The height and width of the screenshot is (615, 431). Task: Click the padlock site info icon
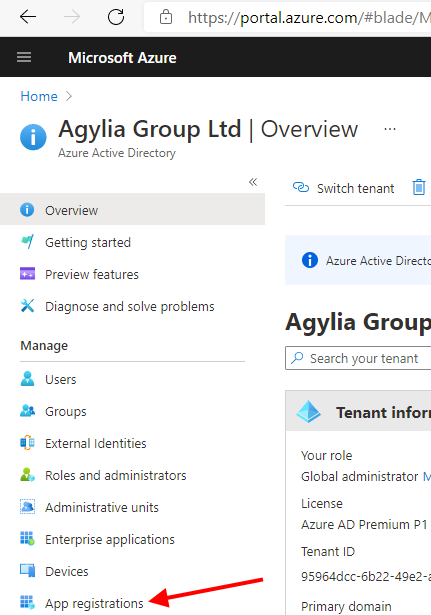(x=166, y=17)
